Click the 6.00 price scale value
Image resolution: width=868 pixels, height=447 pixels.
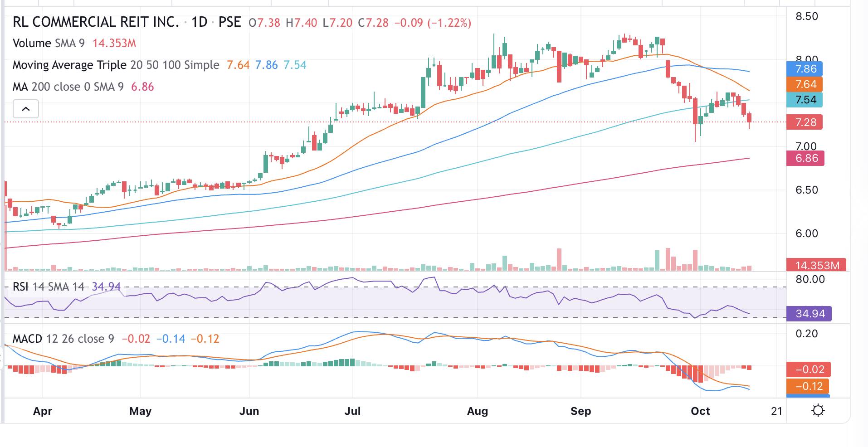pyautogui.click(x=807, y=233)
